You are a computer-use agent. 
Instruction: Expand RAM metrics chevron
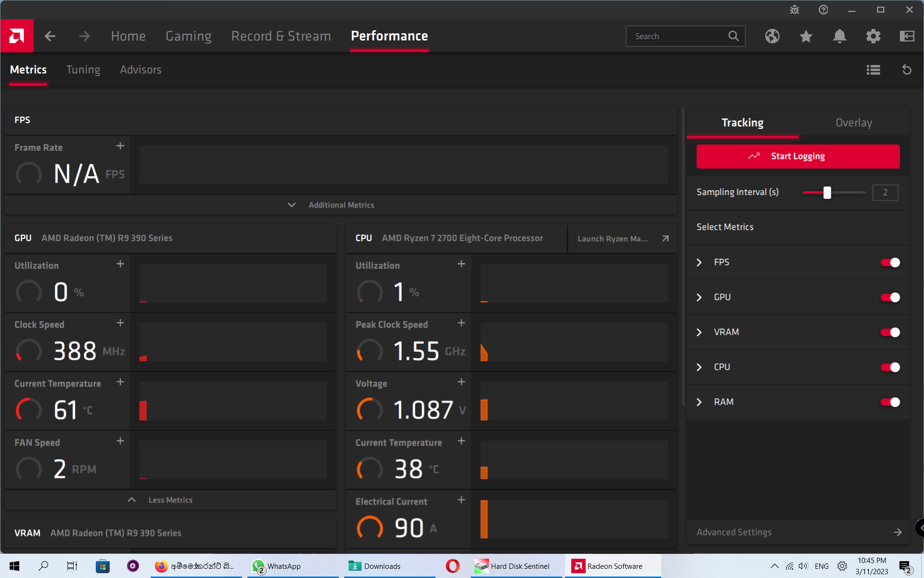click(699, 402)
